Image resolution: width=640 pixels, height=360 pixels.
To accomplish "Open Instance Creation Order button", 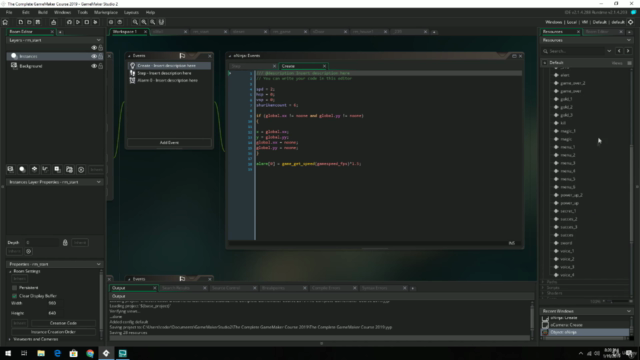I will [53, 332].
